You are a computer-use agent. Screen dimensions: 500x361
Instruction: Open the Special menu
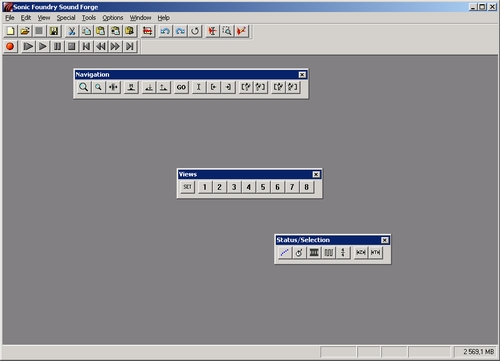point(66,18)
